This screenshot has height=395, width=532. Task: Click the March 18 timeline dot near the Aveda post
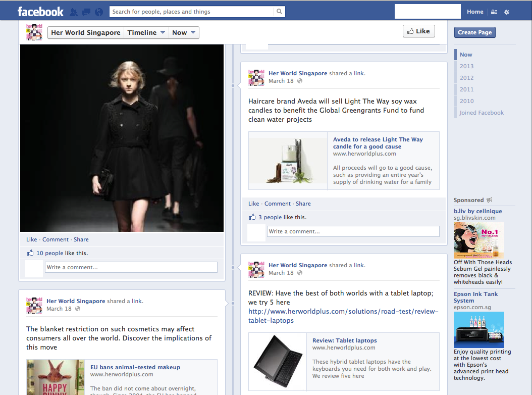[233, 85]
